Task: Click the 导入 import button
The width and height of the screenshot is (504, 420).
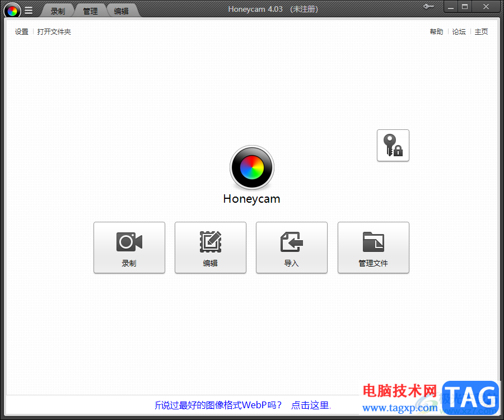Action: tap(292, 248)
